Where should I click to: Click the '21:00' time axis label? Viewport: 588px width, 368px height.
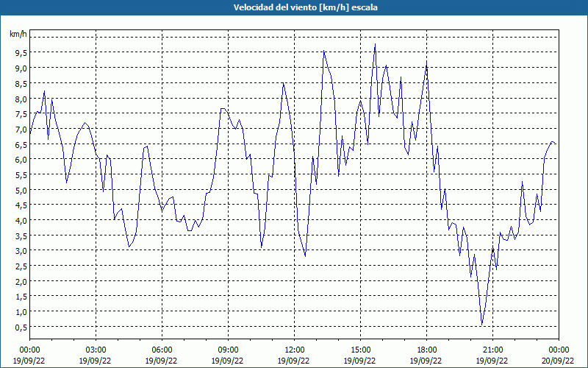(x=492, y=350)
